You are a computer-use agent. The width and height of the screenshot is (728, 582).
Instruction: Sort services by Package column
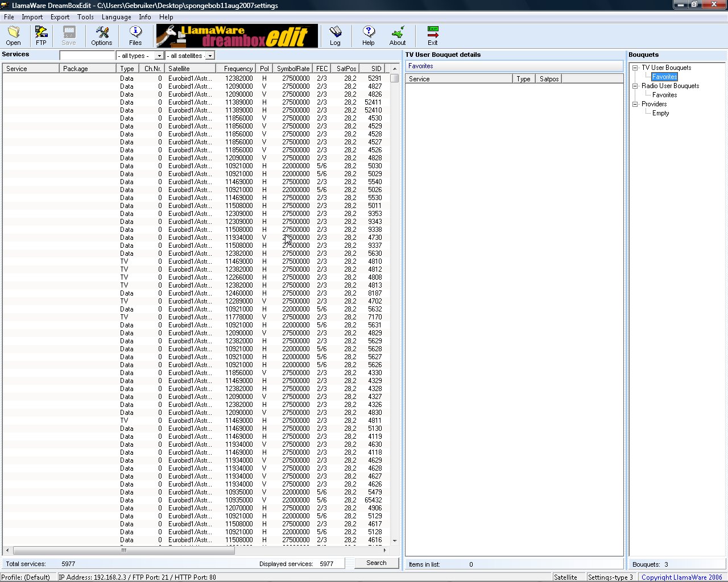pyautogui.click(x=88, y=68)
